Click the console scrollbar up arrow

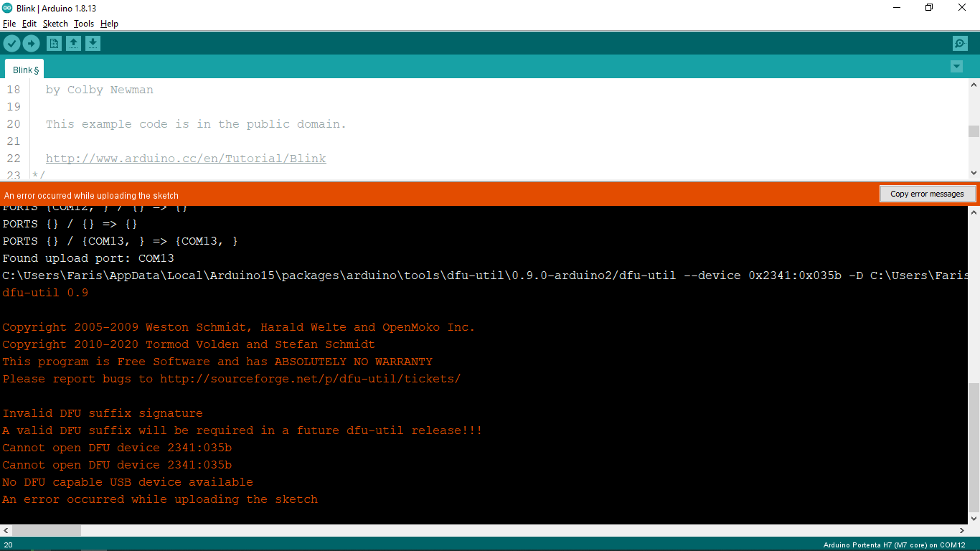pos(974,212)
